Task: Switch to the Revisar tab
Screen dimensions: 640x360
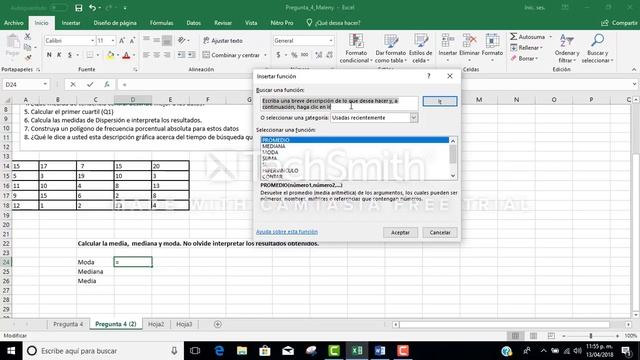Action: point(223,23)
